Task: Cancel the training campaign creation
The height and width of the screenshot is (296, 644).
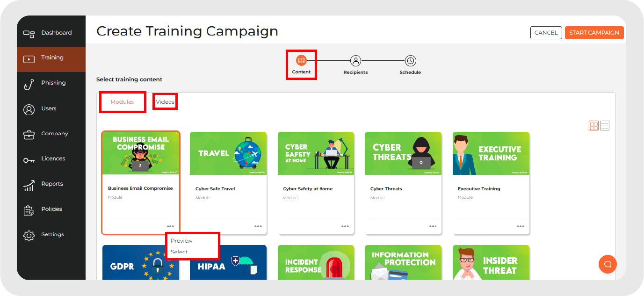Action: pos(546,33)
